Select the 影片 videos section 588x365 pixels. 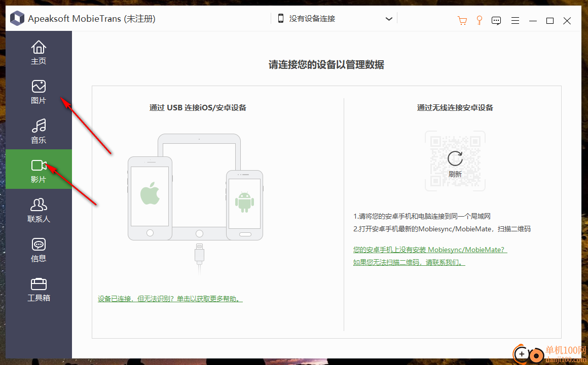pyautogui.click(x=39, y=169)
